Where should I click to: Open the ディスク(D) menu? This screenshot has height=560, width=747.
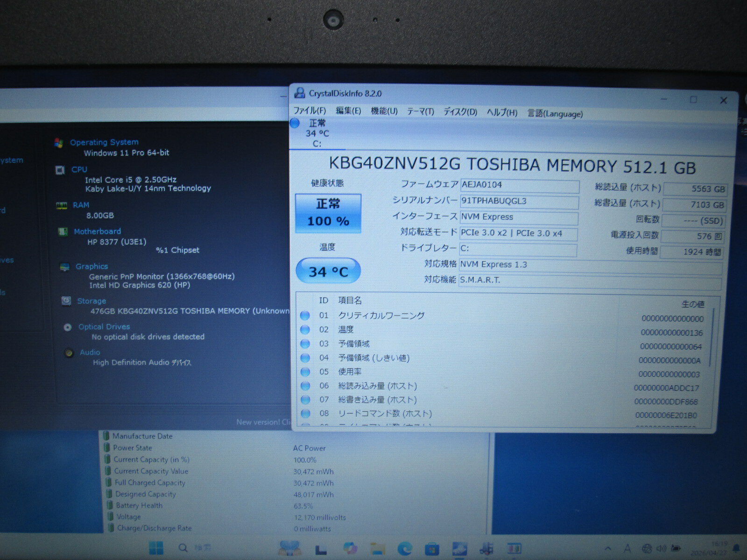tap(460, 112)
